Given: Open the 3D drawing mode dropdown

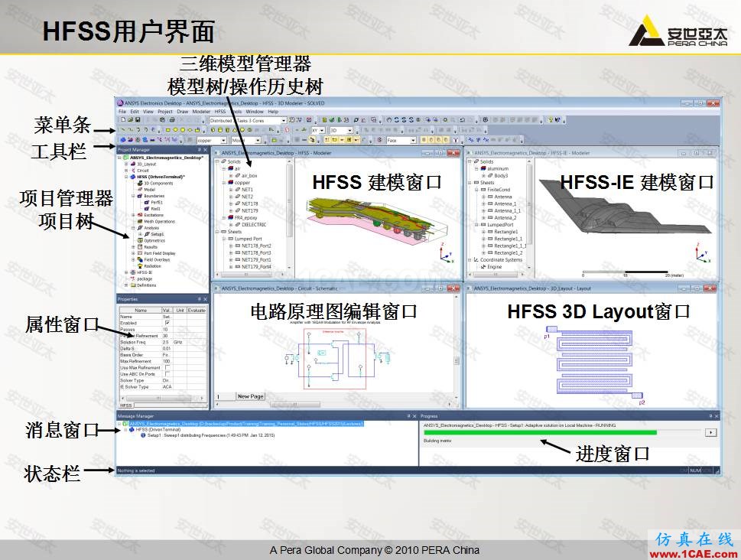Looking at the screenshot, I should pos(350,131).
